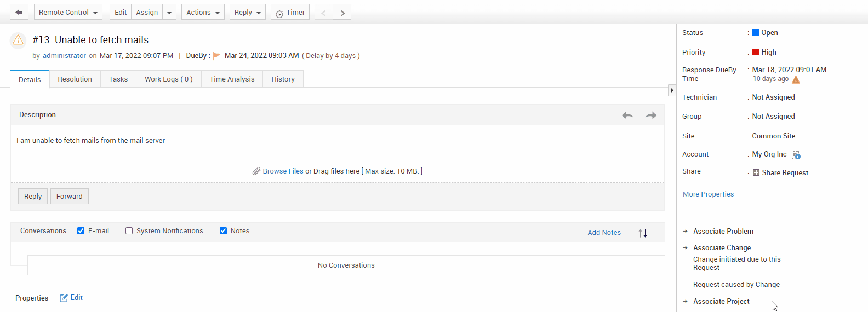868x312 pixels.
Task: Click the red High priority swatch
Action: point(756,52)
